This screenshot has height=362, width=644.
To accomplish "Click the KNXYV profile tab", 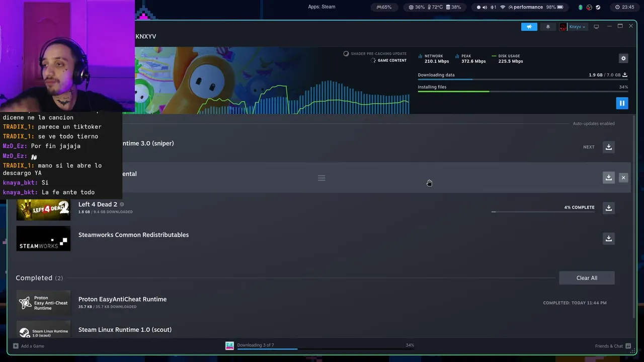I will point(145,36).
